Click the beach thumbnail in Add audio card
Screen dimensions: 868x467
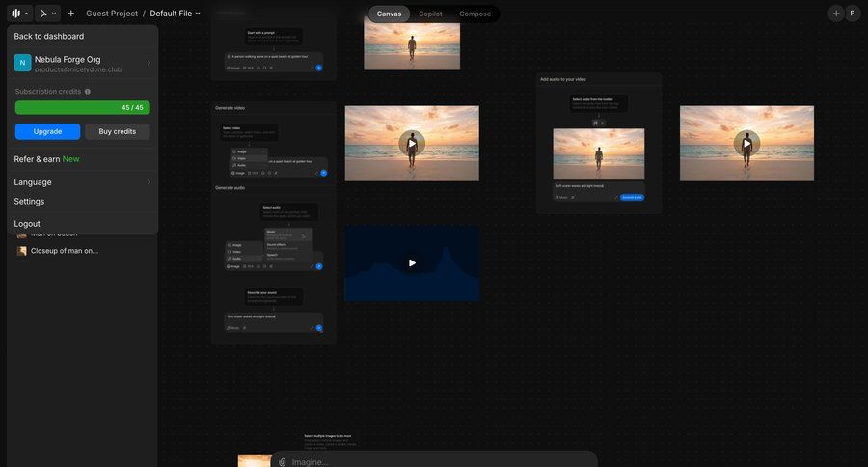(x=598, y=154)
